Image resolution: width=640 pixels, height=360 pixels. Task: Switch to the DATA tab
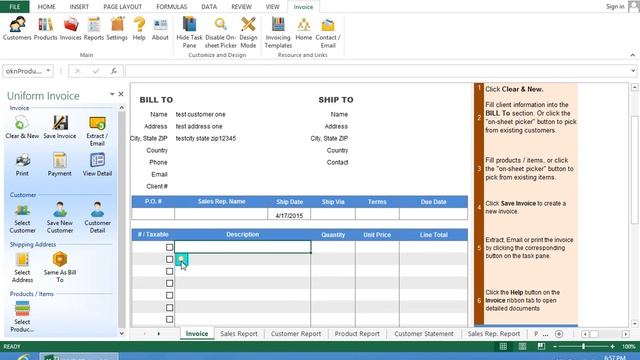point(209,7)
